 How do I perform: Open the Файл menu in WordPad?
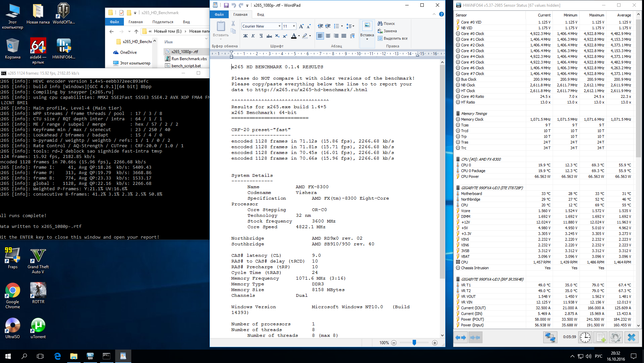pyautogui.click(x=219, y=14)
